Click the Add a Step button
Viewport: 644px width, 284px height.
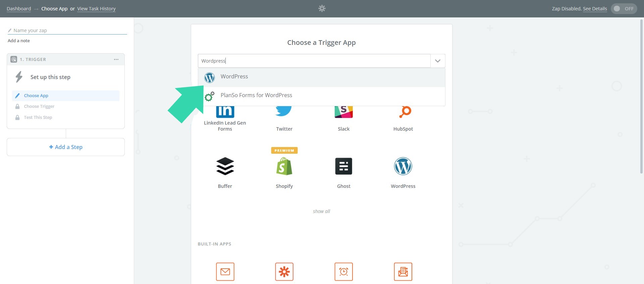click(66, 147)
